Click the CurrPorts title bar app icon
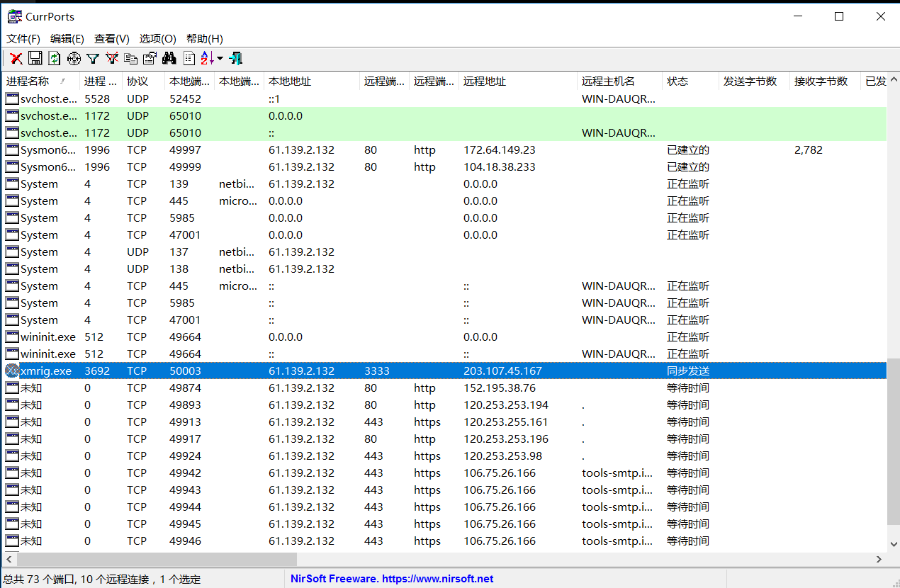Viewport: 900px width, 588px height. pyautogui.click(x=14, y=16)
